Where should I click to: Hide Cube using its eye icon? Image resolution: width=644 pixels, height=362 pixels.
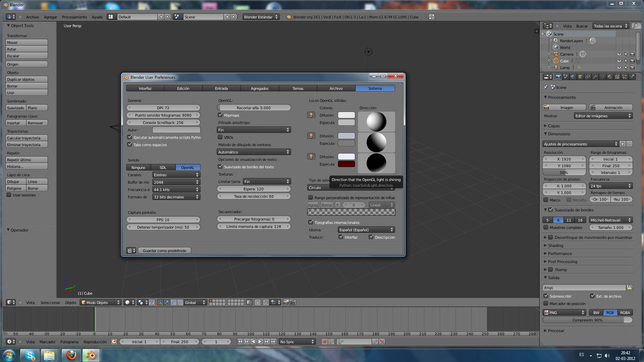(x=619, y=61)
